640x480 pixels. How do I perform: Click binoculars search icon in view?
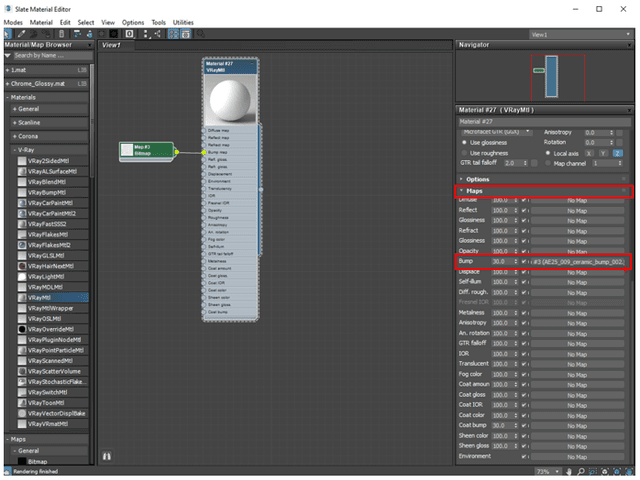107,456
